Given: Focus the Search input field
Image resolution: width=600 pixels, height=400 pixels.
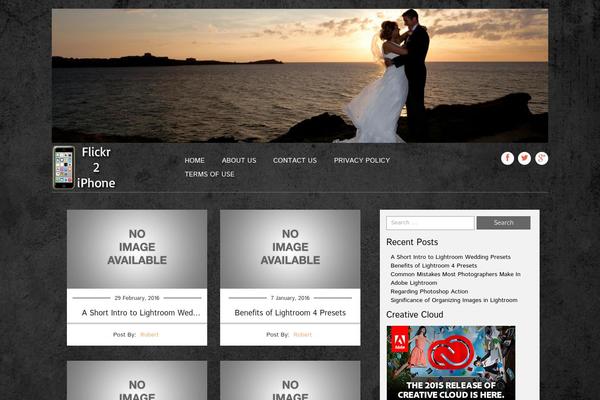Looking at the screenshot, I should (430, 223).
